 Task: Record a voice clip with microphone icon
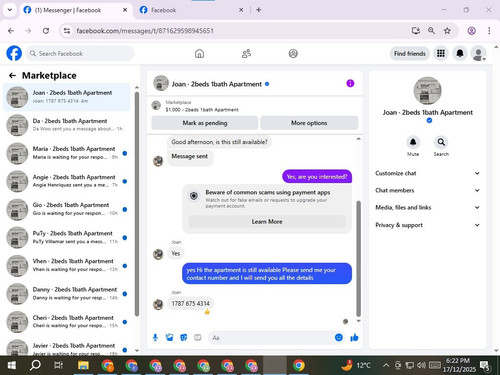tap(155, 338)
